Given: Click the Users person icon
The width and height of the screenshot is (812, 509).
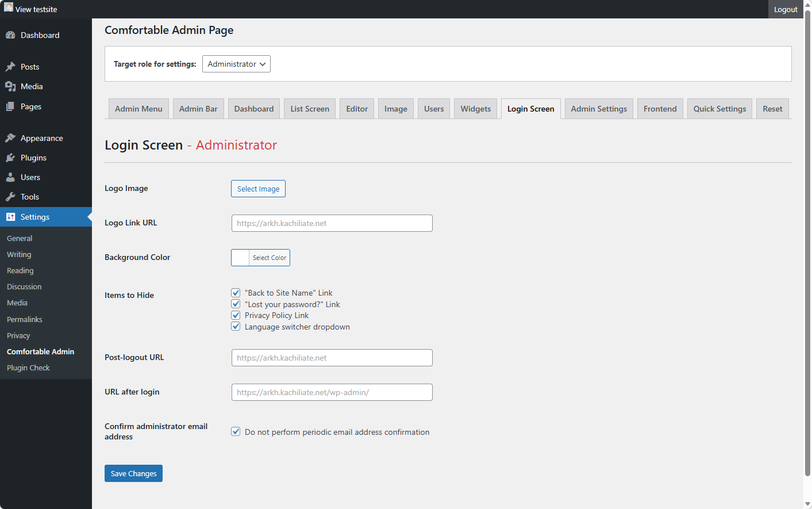Looking at the screenshot, I should pyautogui.click(x=10, y=177).
